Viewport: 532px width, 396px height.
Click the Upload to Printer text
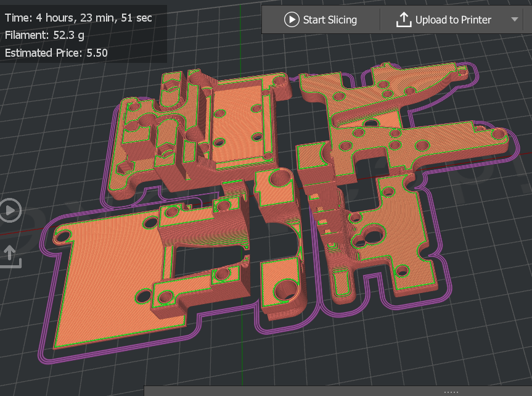[453, 20]
